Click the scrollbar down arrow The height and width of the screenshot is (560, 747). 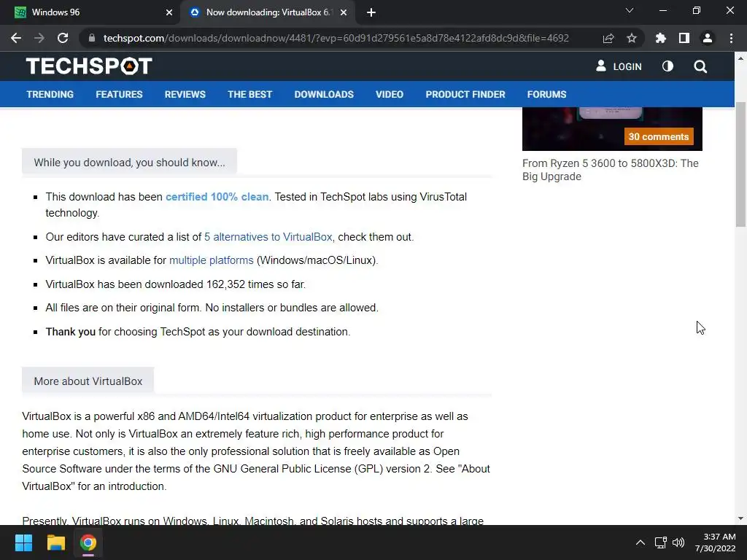(x=740, y=518)
